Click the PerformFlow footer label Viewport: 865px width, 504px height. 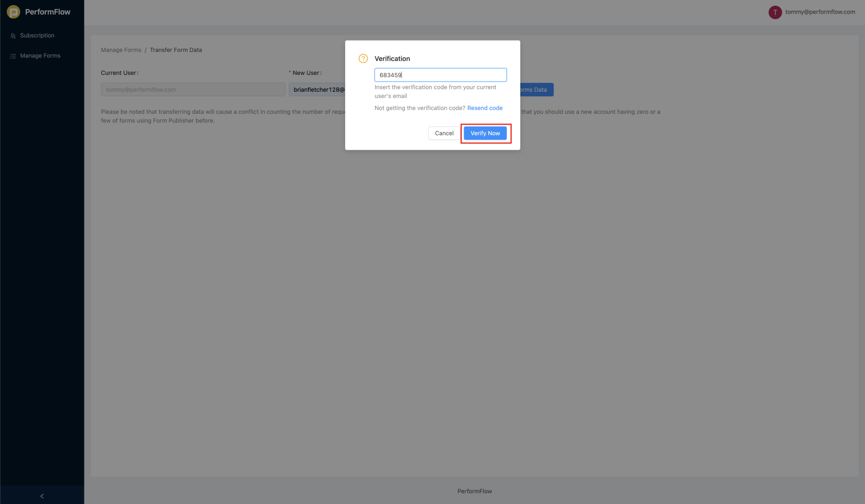[474, 490]
